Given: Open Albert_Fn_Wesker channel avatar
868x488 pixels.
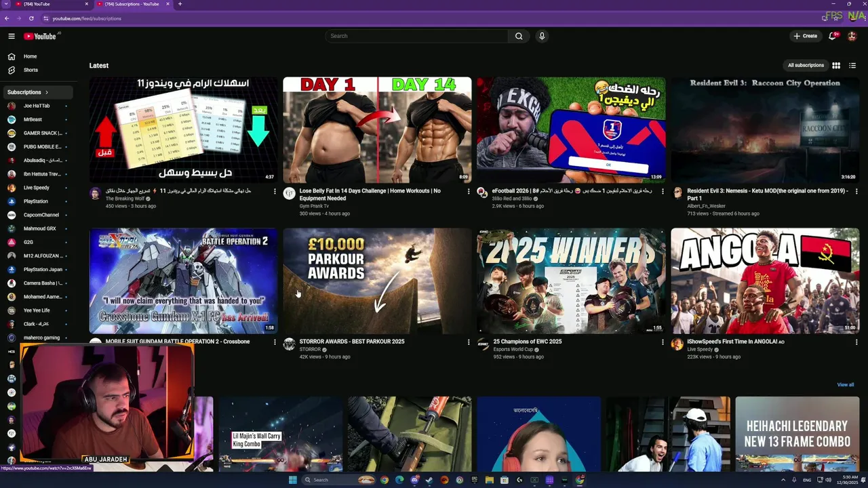Looking at the screenshot, I should pos(677,193).
